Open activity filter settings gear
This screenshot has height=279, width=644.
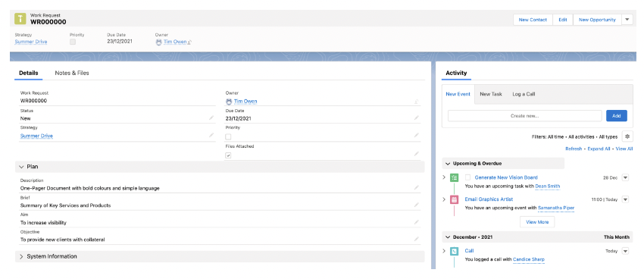[627, 136]
